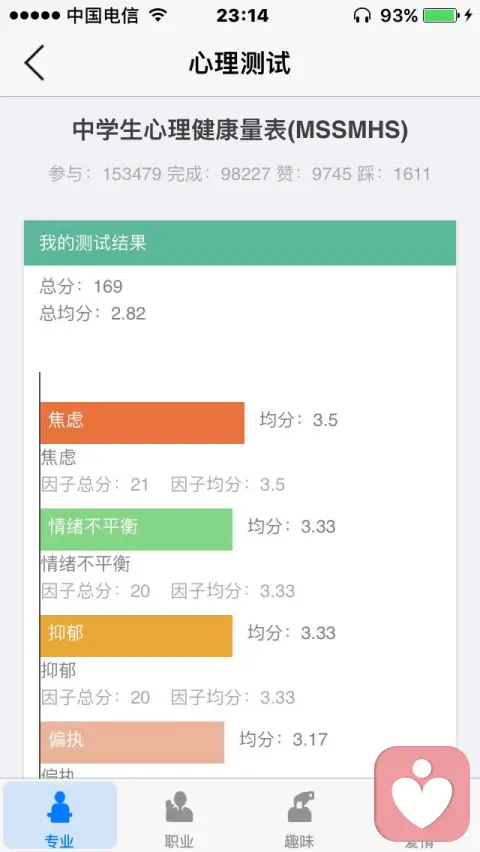480x852 pixels.
Task: Tap the back arrow in the header
Action: [x=34, y=63]
